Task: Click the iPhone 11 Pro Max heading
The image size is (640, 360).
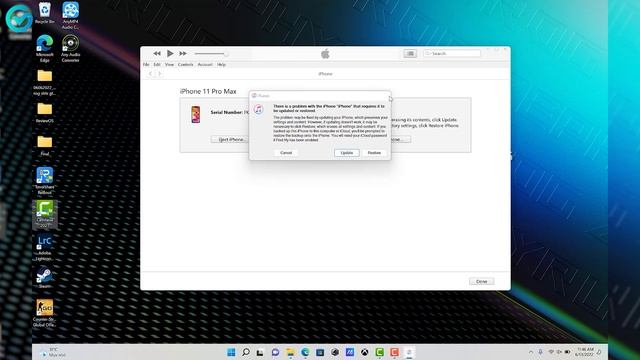Action: 208,91
